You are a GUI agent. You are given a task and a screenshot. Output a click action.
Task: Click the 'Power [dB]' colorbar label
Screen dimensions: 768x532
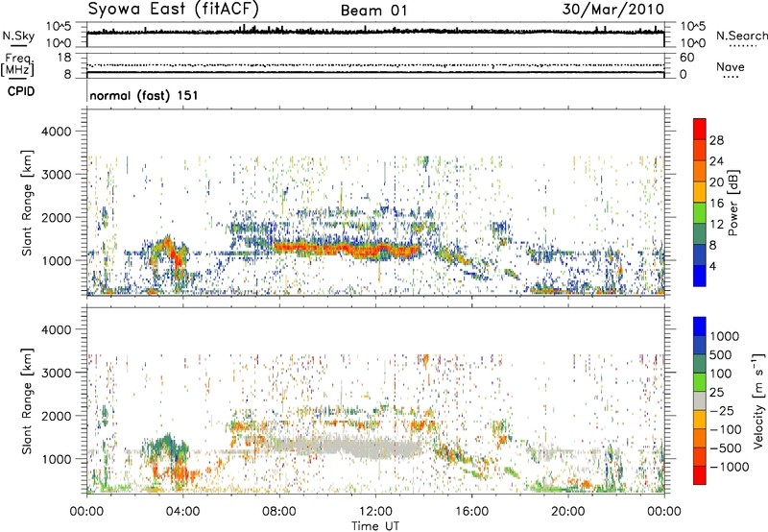(732, 203)
